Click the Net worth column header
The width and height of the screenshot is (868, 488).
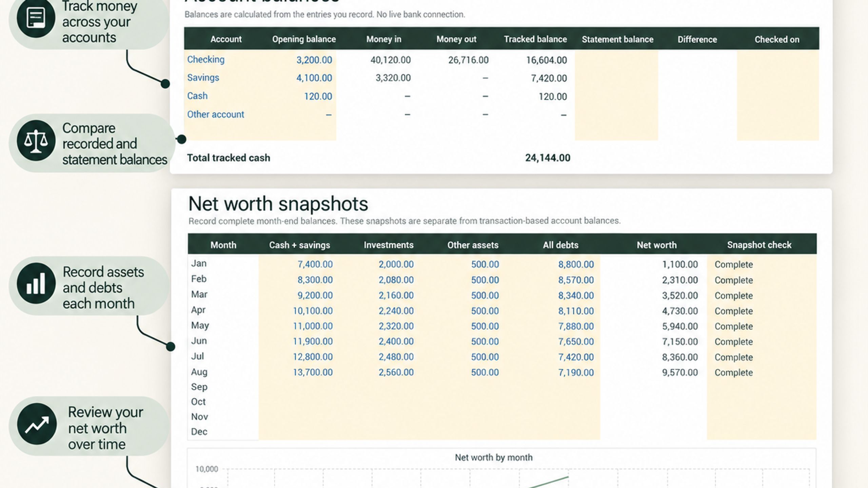coord(656,245)
